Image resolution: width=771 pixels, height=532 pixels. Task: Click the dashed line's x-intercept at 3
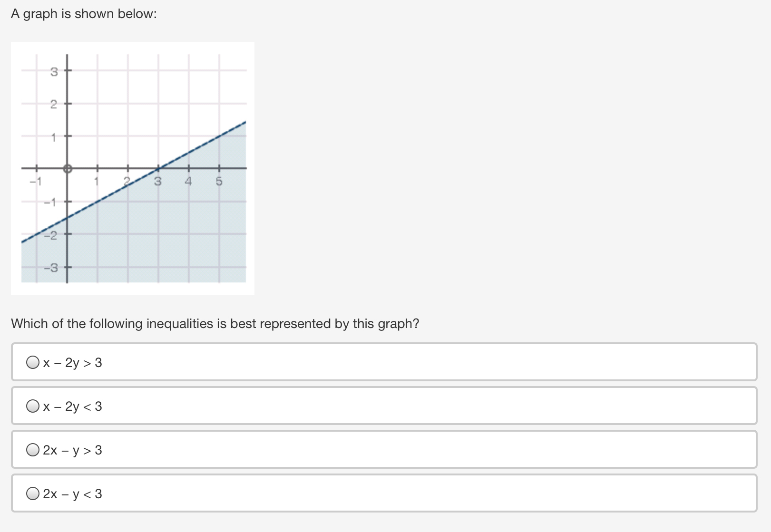click(158, 168)
